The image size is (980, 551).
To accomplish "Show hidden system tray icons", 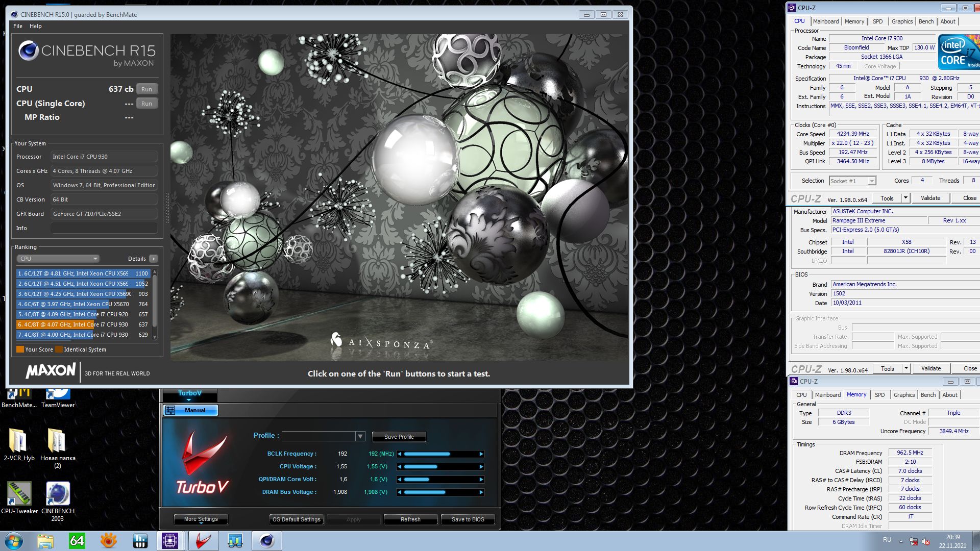I will coord(901,541).
